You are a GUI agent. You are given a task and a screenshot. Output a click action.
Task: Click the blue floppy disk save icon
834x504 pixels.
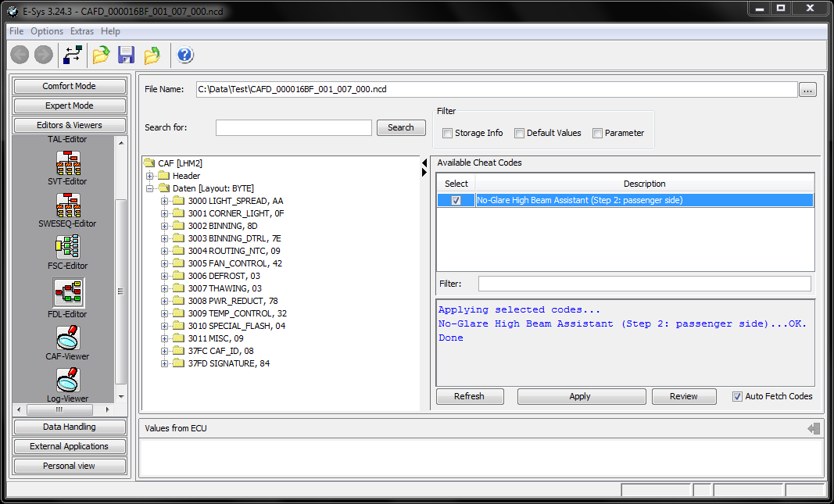[126, 55]
